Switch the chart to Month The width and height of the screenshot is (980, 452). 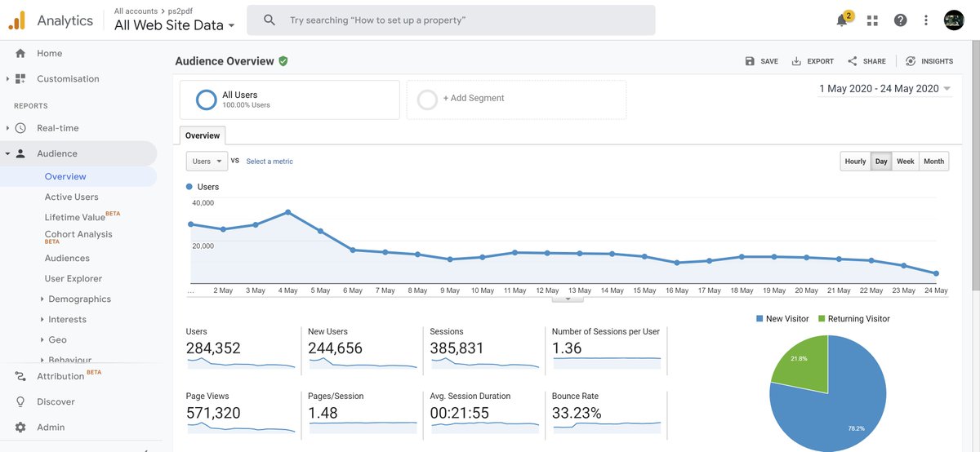pyautogui.click(x=934, y=162)
